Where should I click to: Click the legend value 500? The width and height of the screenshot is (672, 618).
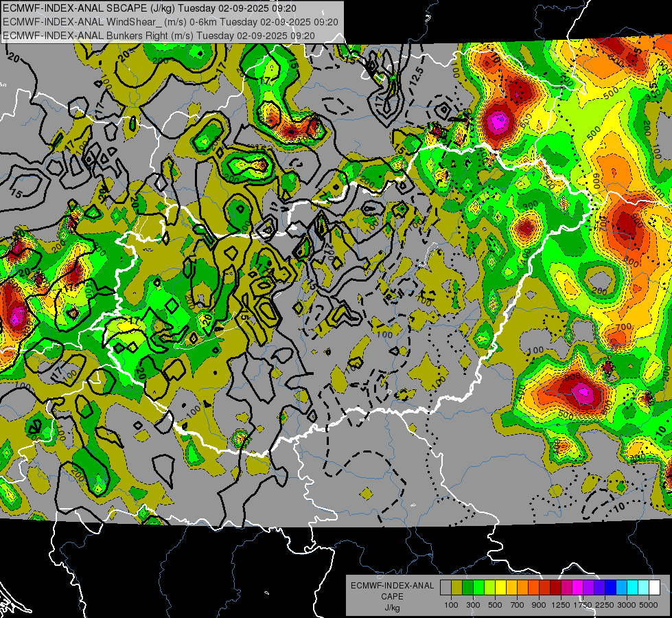(x=495, y=605)
